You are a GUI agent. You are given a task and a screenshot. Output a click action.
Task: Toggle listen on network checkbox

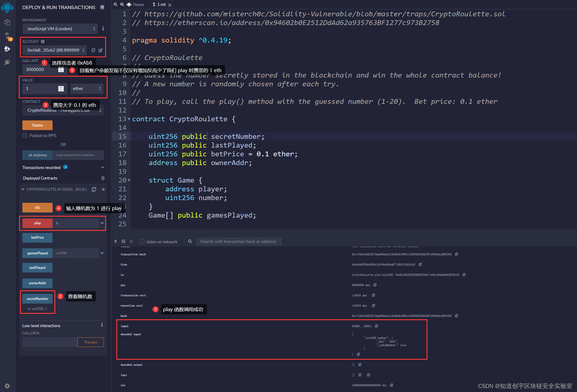tap(142, 241)
